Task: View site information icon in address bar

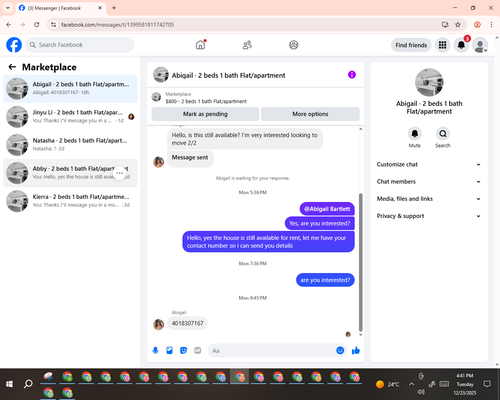Action: 54,25
